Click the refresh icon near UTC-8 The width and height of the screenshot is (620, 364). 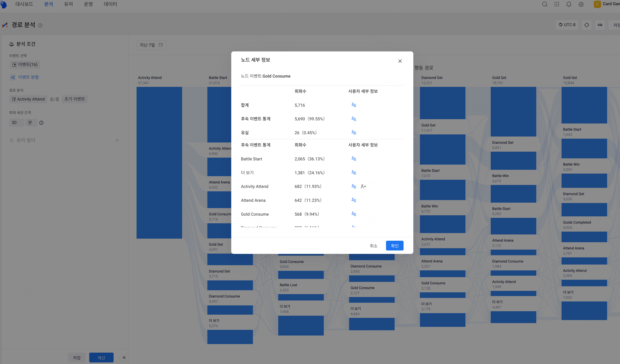[x=587, y=25]
